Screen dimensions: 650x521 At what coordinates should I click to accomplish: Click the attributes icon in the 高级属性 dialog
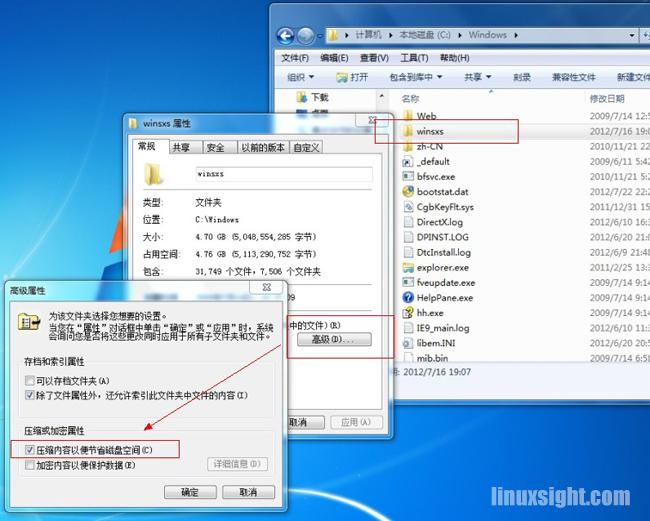[29, 322]
